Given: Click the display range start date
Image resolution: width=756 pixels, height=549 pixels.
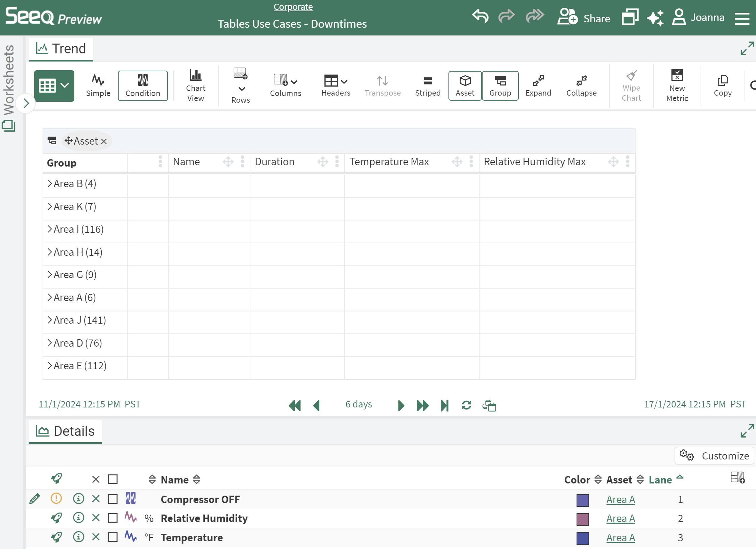Looking at the screenshot, I should point(90,404).
